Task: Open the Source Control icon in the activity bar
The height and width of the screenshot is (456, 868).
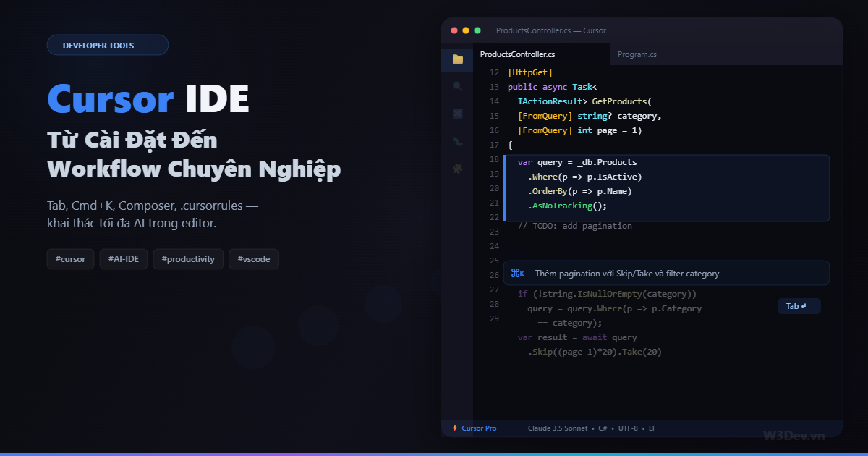Action: click(x=457, y=113)
